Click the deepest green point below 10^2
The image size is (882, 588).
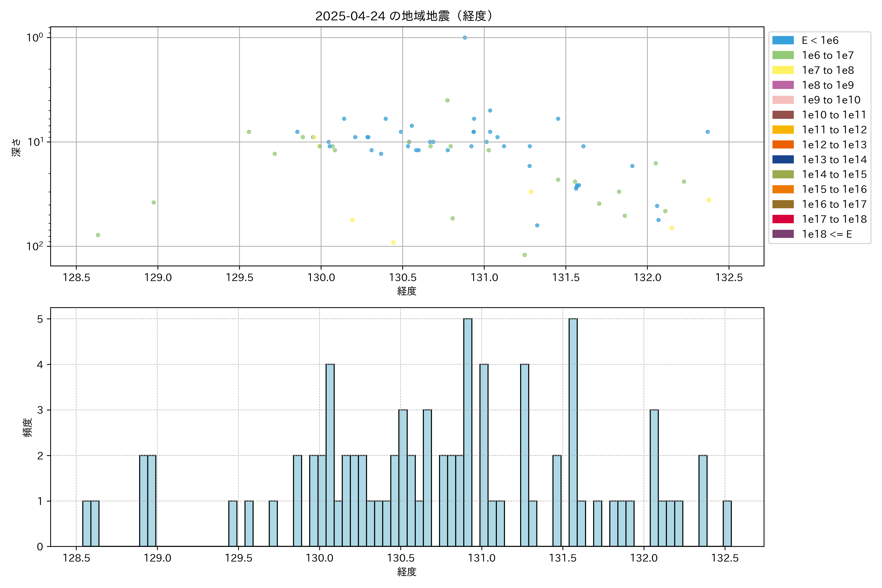525,255
